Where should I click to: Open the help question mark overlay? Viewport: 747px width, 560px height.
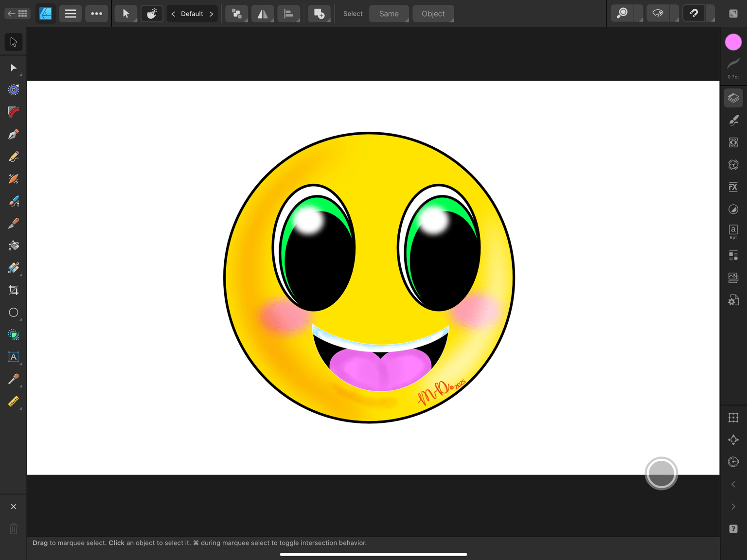(733, 529)
